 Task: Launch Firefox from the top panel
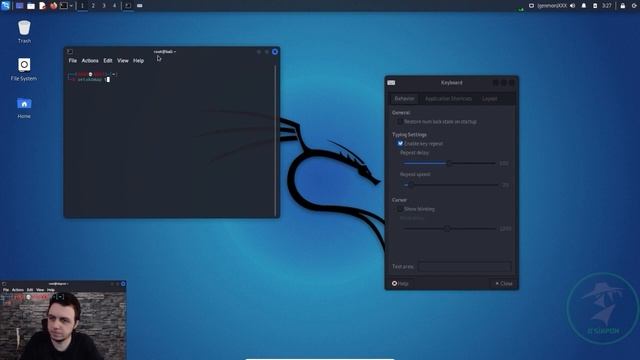(x=53, y=6)
